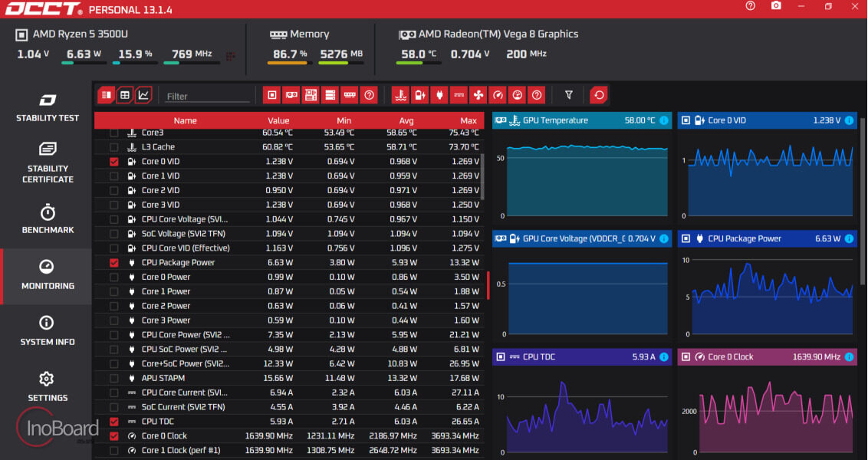Open help from title bar question icon
Viewport: 868px width, 460px height.
750,5
